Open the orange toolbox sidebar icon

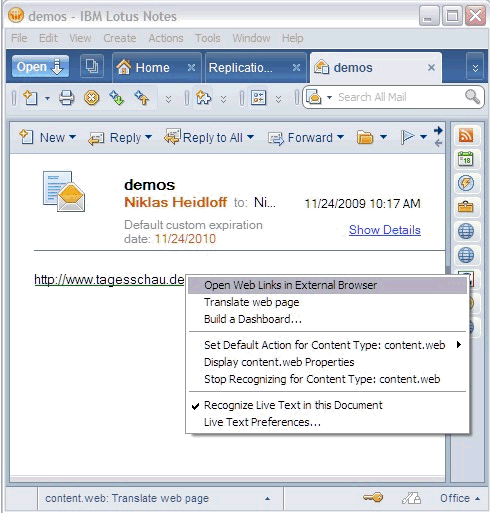[466, 207]
